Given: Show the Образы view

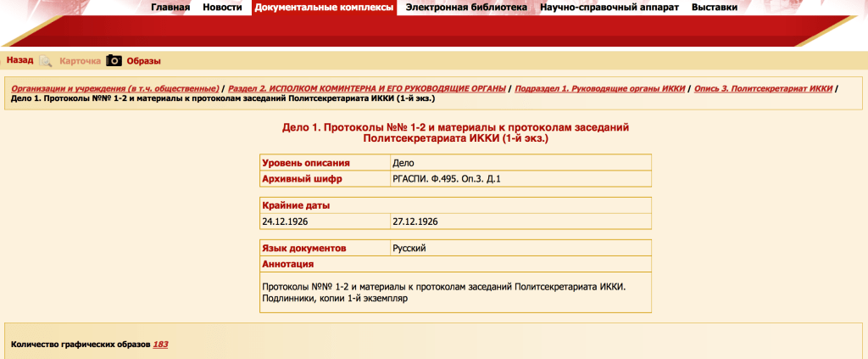Looking at the screenshot, I should (x=143, y=61).
